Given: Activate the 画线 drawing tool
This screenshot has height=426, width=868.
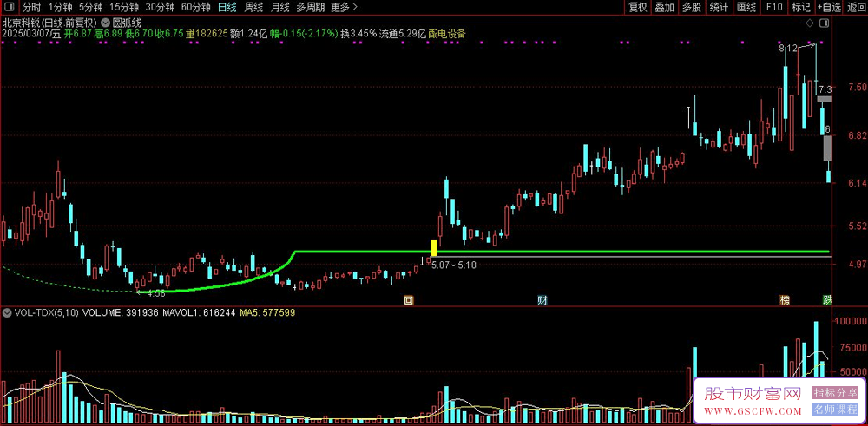Looking at the screenshot, I should [746, 7].
